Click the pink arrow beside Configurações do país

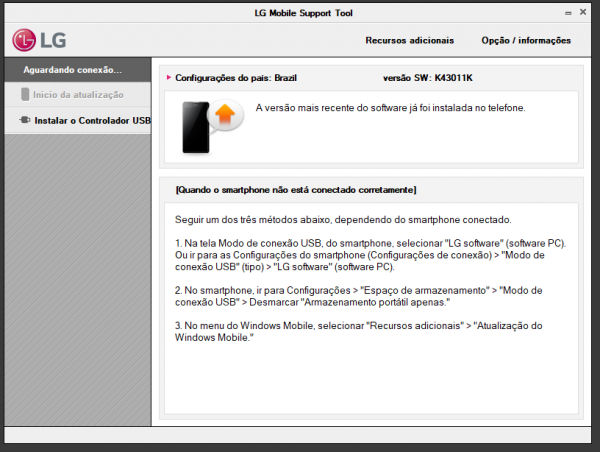click(x=168, y=78)
